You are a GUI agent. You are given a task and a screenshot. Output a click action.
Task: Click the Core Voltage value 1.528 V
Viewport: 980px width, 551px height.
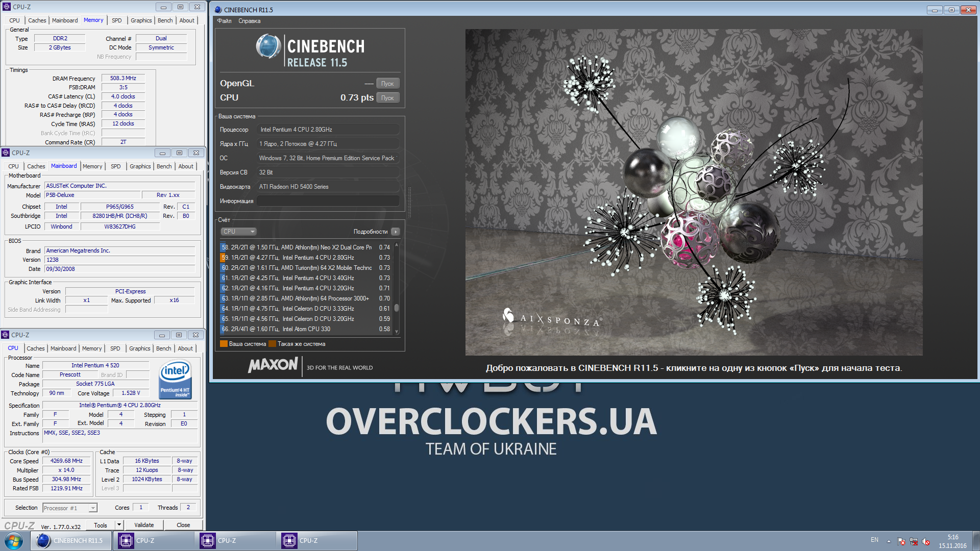pyautogui.click(x=131, y=393)
